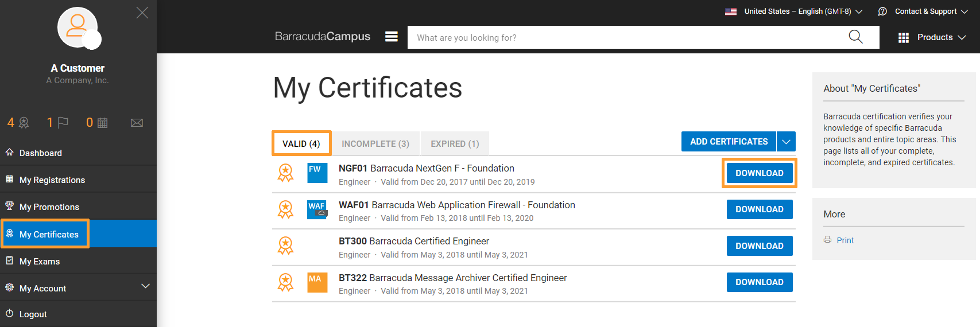Click the flag counter showing 1
This screenshot has width=980, height=327.
coord(57,122)
